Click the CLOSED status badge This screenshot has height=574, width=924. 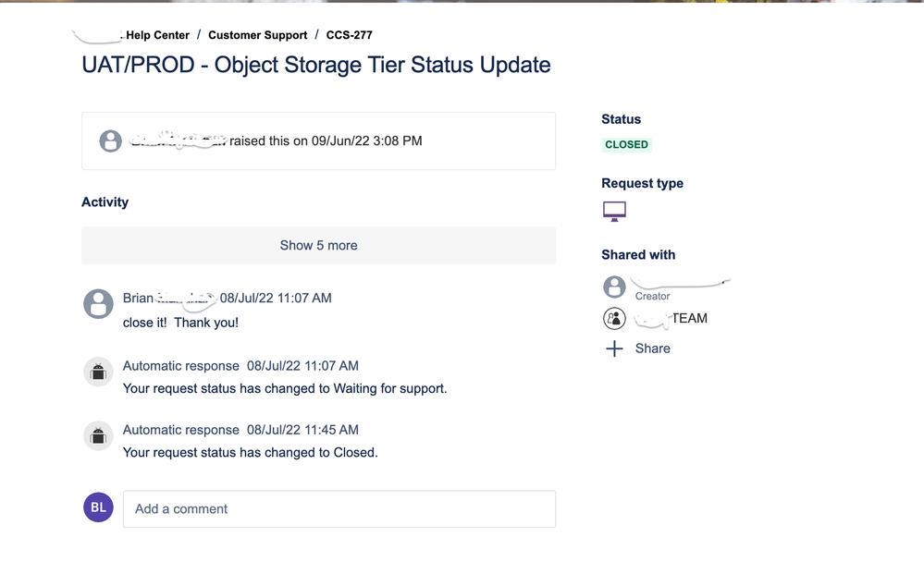(x=626, y=145)
